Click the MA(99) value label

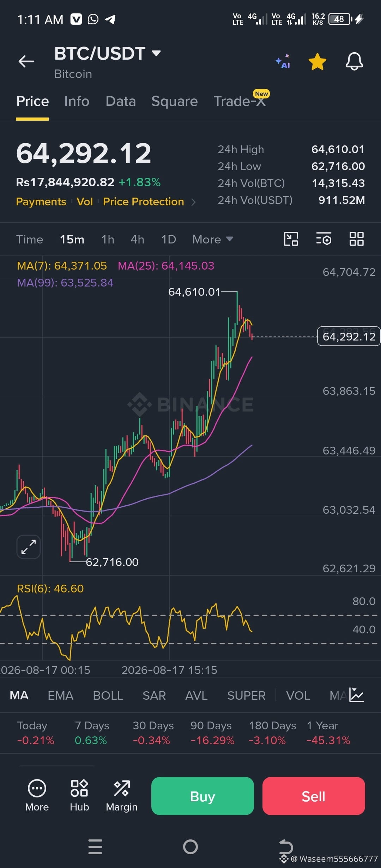(x=65, y=283)
